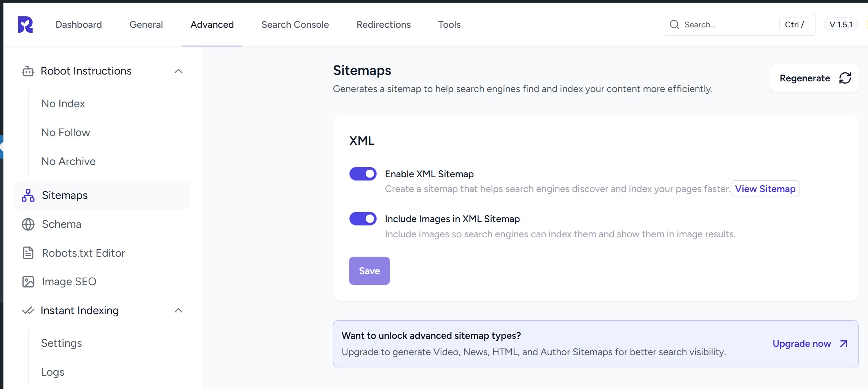Open the Search Console tab

click(295, 25)
